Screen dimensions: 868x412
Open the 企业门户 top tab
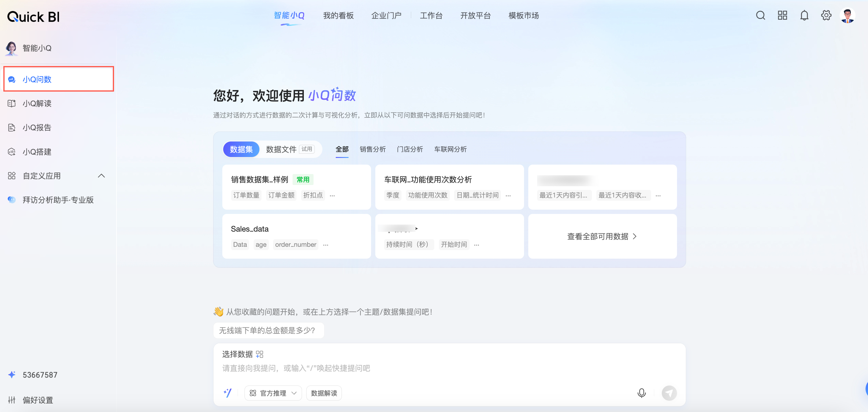(x=386, y=16)
